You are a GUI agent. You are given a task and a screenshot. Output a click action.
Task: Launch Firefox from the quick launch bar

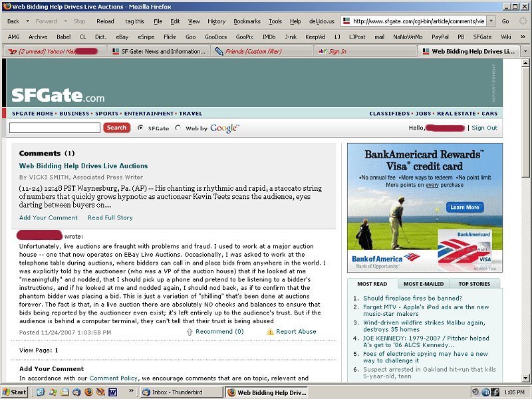(x=88, y=392)
